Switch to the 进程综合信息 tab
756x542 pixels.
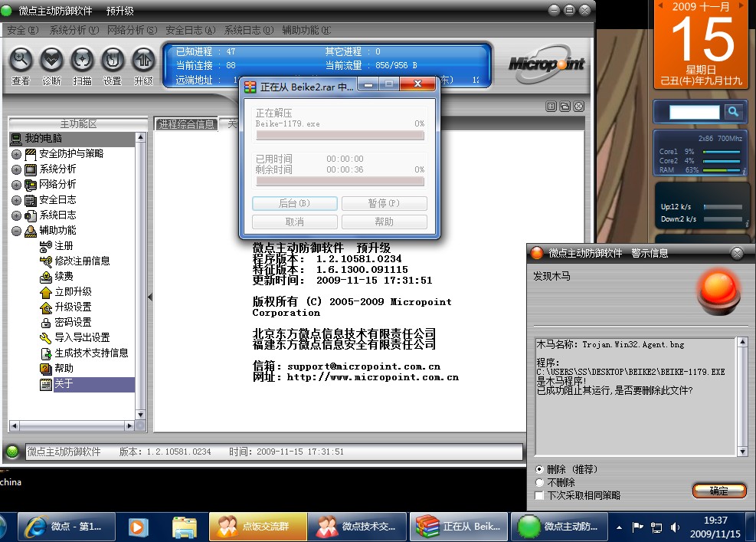point(186,124)
